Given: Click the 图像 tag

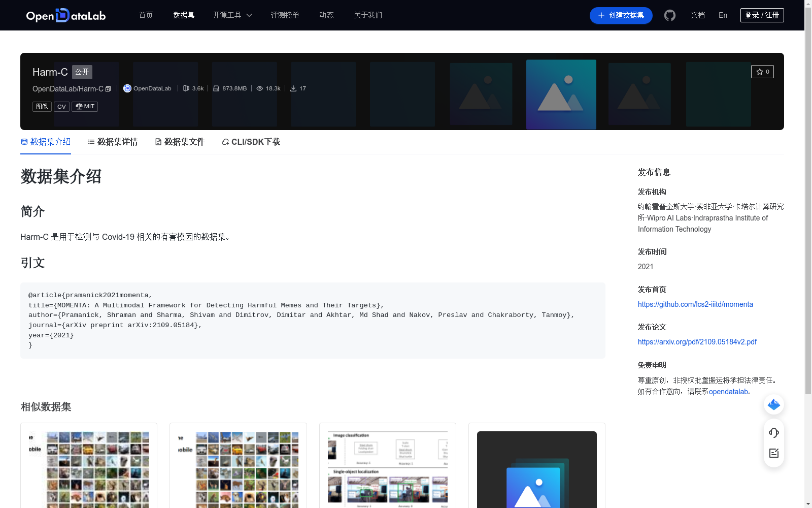Looking at the screenshot, I should tap(42, 106).
